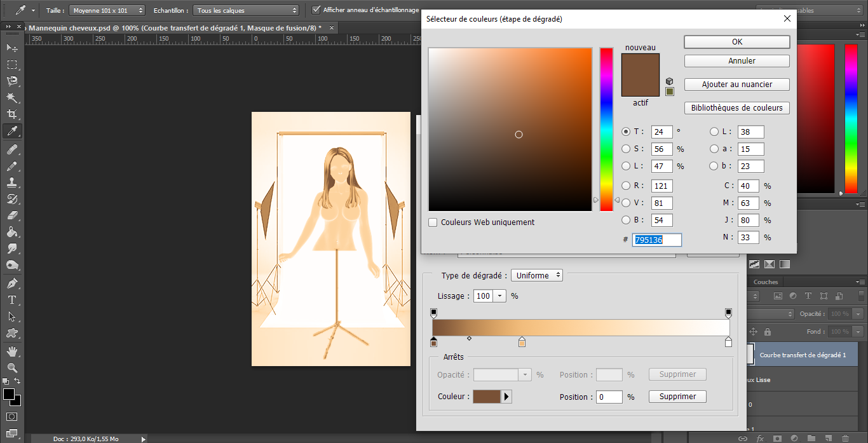Click Ajouter au nuancier button
Screen dimensions: 868x443
[x=736, y=85]
